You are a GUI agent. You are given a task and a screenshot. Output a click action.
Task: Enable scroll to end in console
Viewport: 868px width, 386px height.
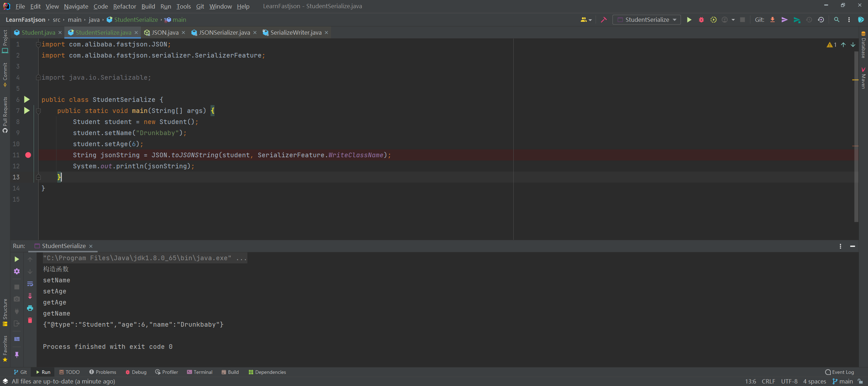30,296
